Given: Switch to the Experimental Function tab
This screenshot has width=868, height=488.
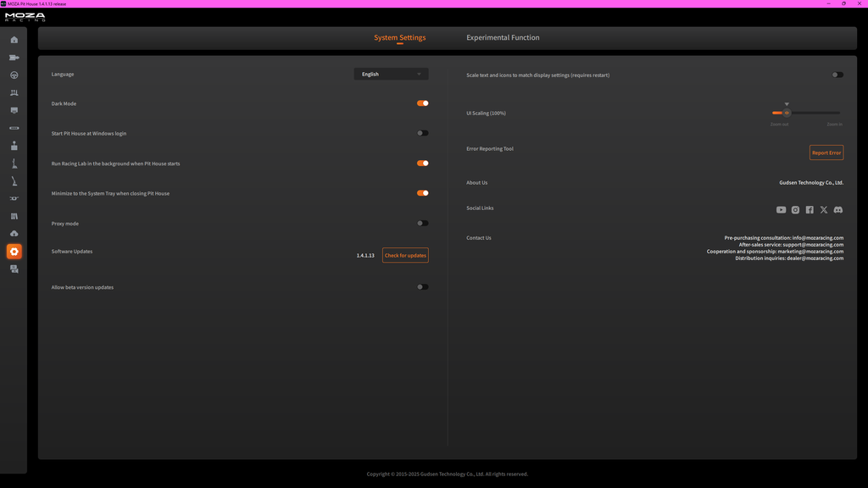Looking at the screenshot, I should point(503,37).
